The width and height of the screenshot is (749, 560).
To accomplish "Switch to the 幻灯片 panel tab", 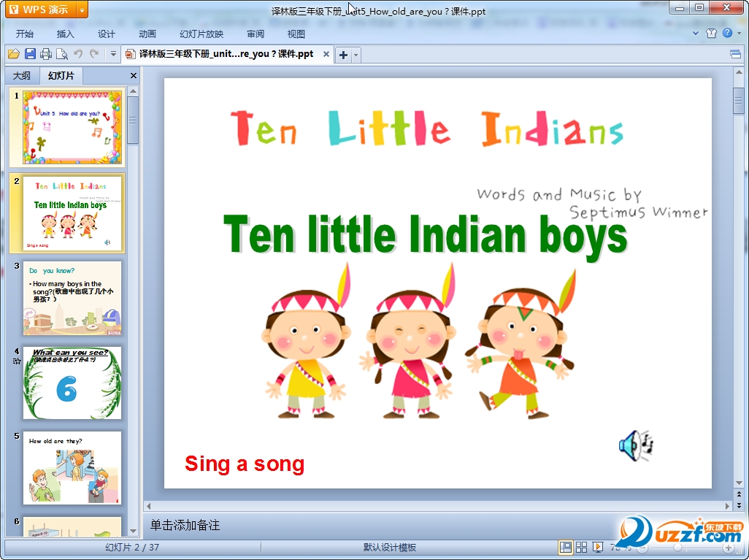I will [61, 75].
